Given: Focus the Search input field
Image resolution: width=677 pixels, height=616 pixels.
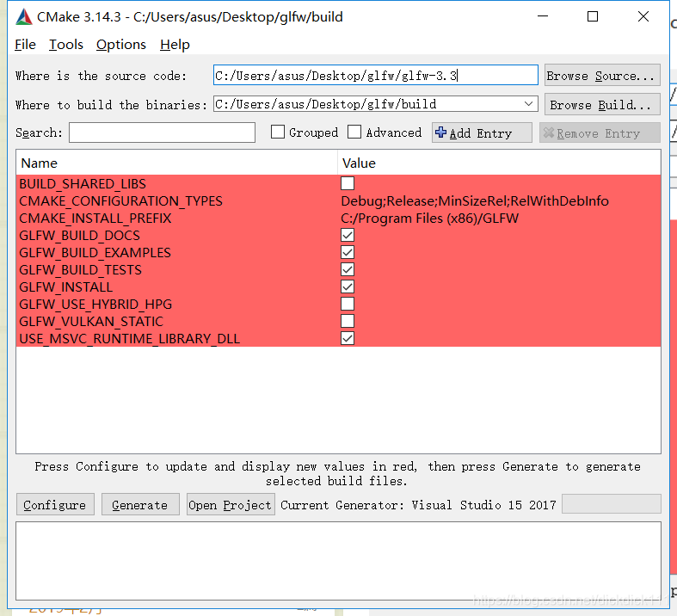Looking at the screenshot, I should click(x=162, y=132).
